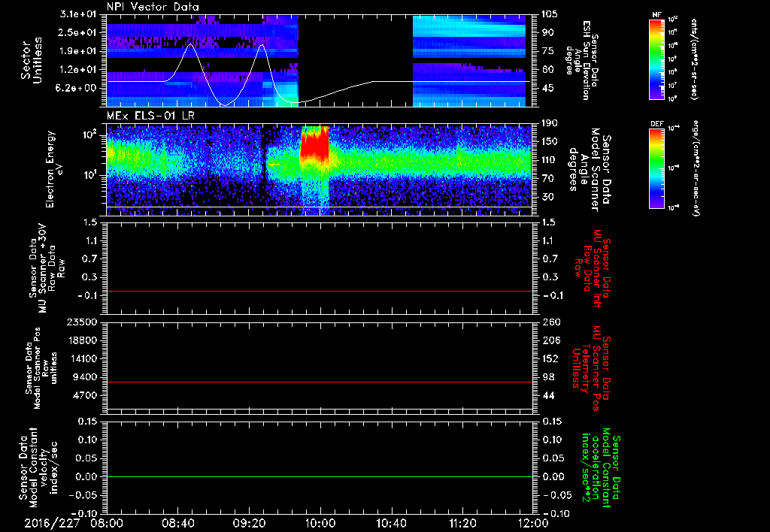Select the 'Sector Unitless' axis title
770x532 pixels.
(31, 60)
